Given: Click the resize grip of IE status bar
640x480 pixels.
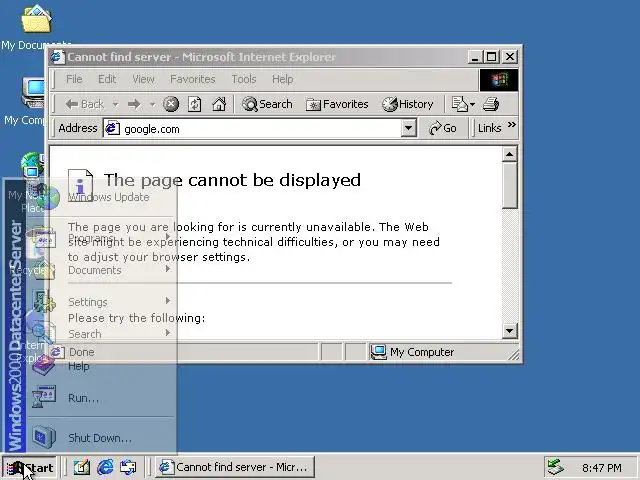Looking at the screenshot, I should tap(514, 355).
